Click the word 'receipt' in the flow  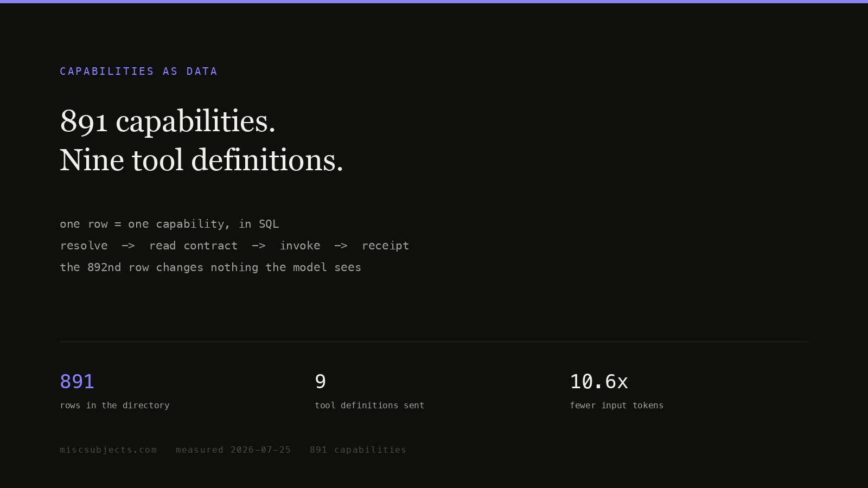[385, 246]
